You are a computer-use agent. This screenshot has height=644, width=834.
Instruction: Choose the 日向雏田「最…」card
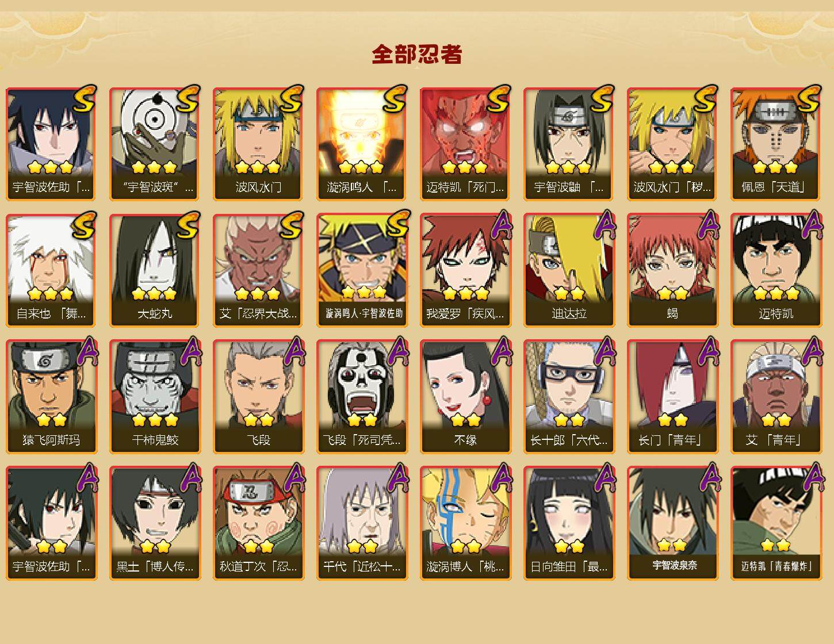tap(568, 523)
